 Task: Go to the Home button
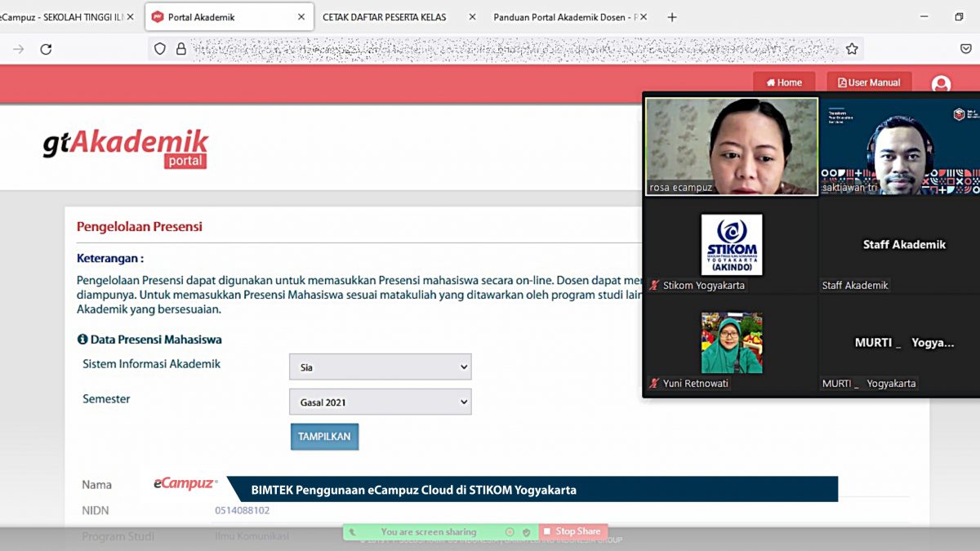pyautogui.click(x=784, y=82)
